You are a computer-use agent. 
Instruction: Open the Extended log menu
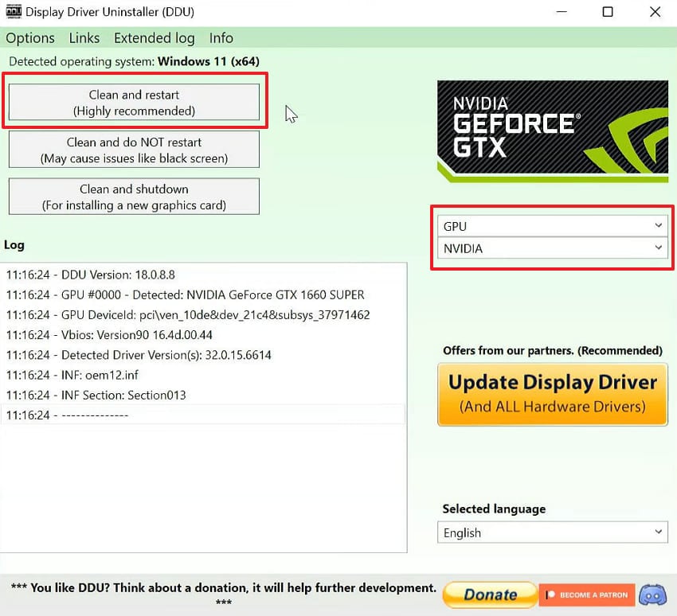tap(155, 38)
